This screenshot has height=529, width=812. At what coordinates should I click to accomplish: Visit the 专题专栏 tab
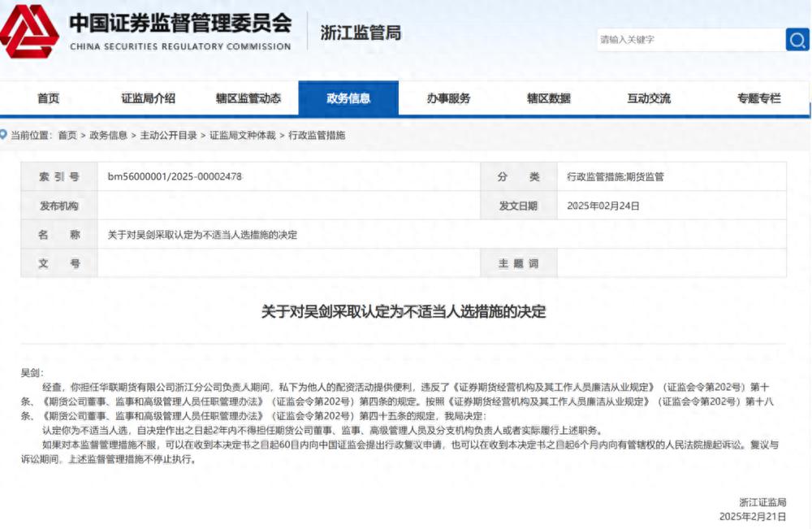pos(758,98)
